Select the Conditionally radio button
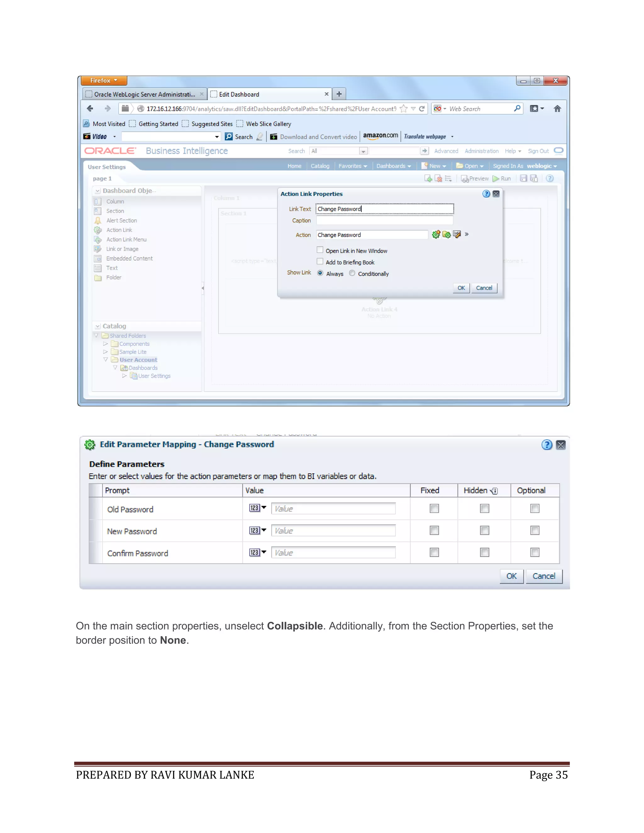This screenshot has width=644, height=833. (352, 273)
